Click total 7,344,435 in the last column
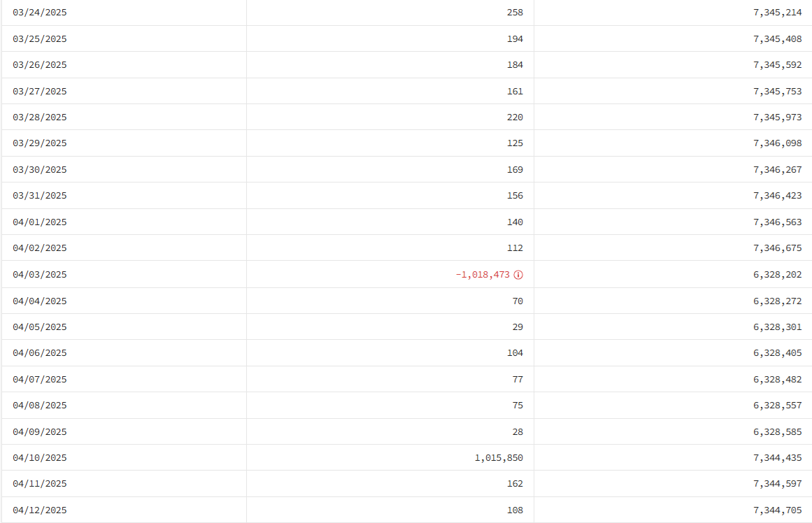This screenshot has width=812, height=523. pyautogui.click(x=777, y=458)
